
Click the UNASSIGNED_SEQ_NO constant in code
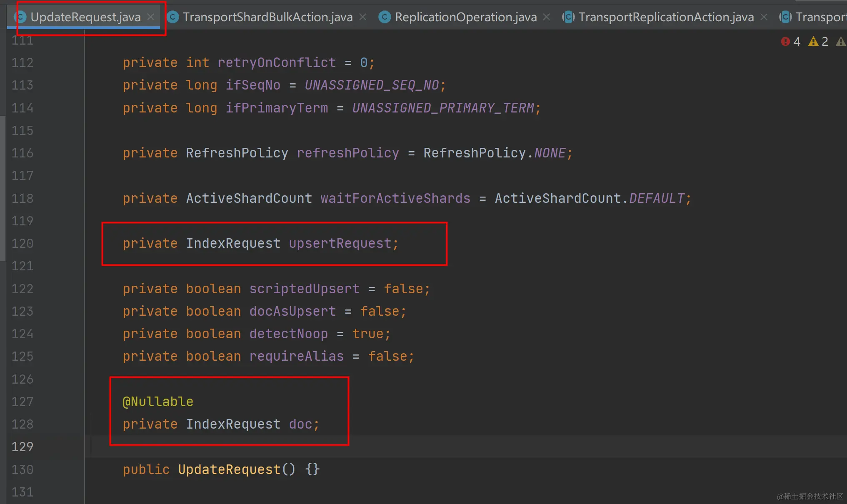point(373,85)
